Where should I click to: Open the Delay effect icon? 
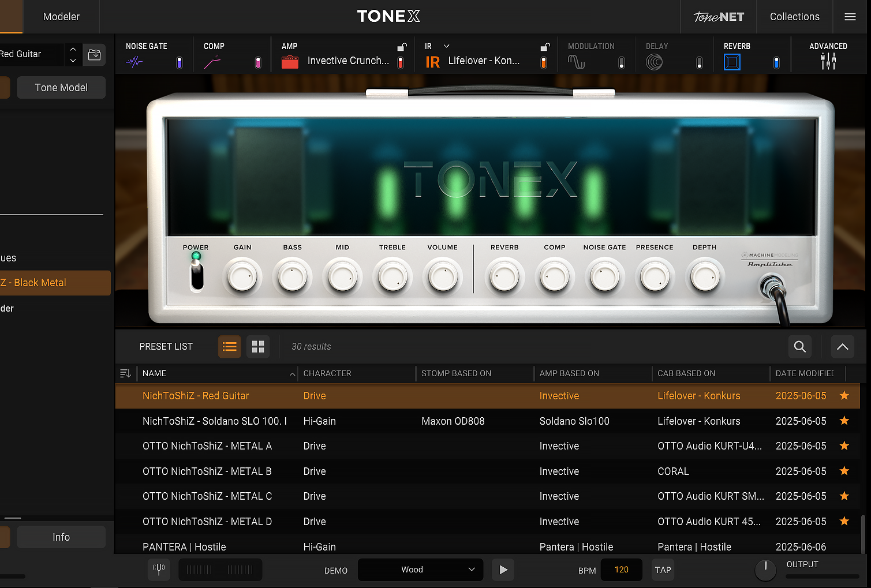[x=654, y=62]
